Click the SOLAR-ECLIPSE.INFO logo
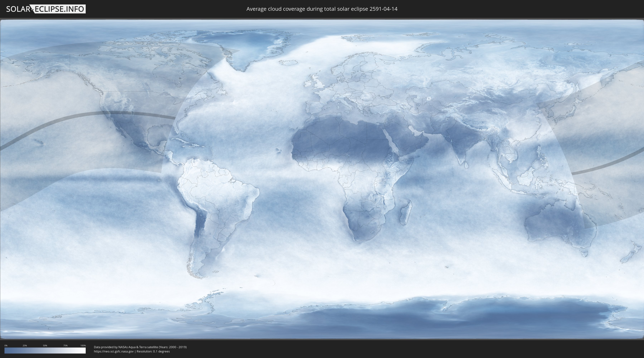The height and width of the screenshot is (358, 644). tap(46, 9)
